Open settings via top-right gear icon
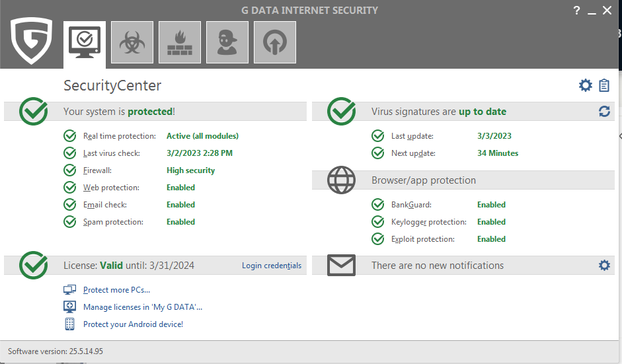 point(585,85)
